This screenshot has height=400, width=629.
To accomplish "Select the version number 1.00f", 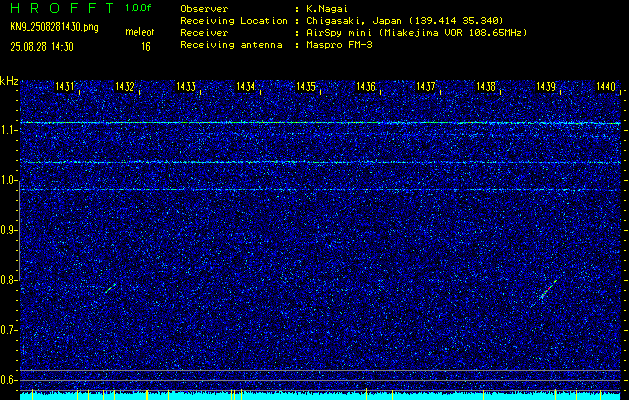I will 138,8.
